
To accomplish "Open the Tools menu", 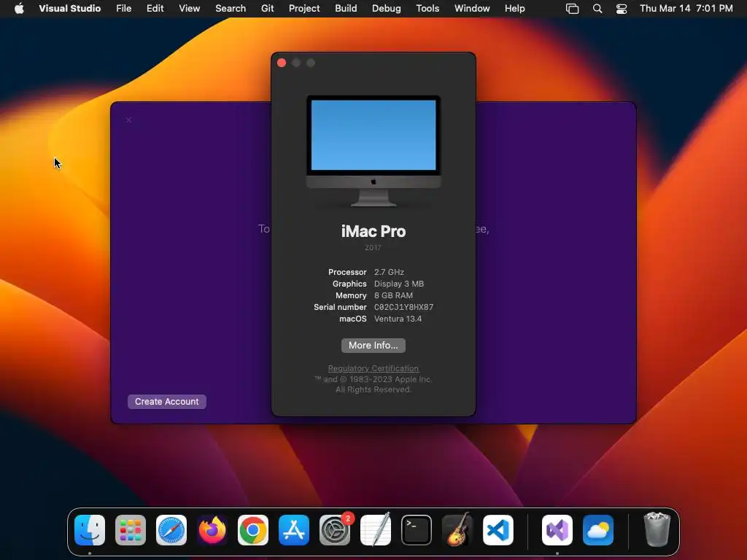I will click(x=427, y=8).
